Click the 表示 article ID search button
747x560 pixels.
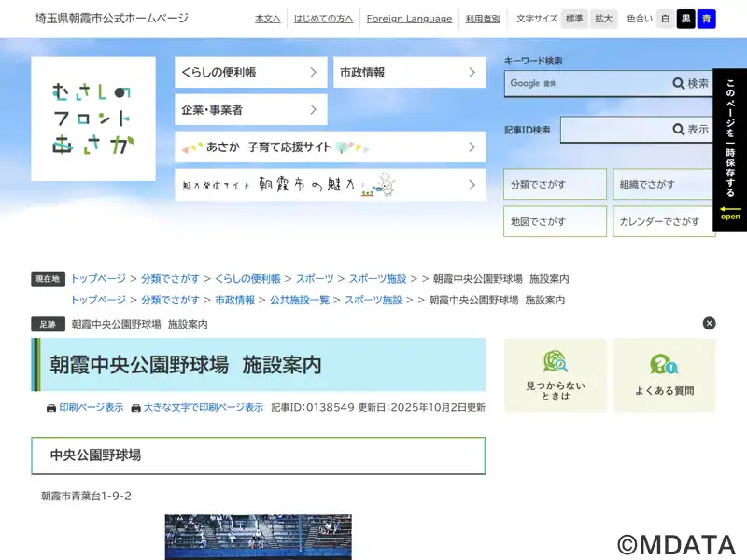coord(691,130)
